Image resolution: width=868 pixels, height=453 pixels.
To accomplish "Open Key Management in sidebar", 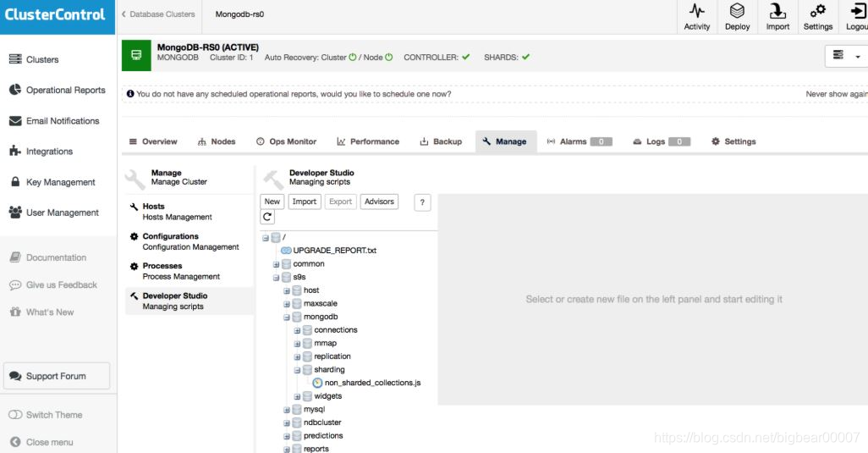I will 52,182.
